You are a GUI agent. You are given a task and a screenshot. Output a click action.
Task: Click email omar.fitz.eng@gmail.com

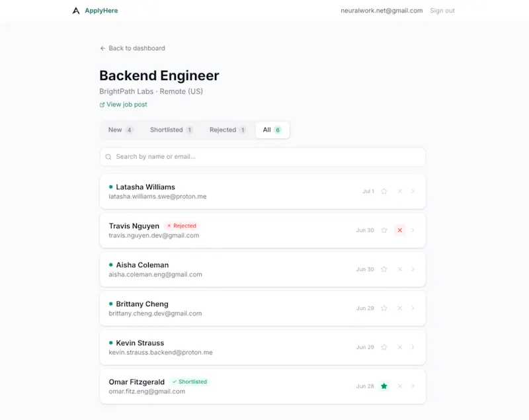[147, 392]
